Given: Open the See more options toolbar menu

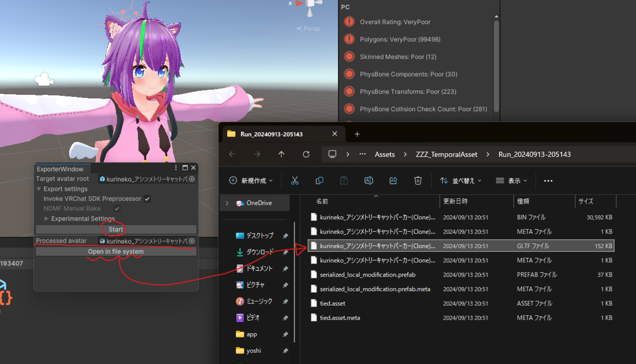Looking at the screenshot, I should click(548, 181).
